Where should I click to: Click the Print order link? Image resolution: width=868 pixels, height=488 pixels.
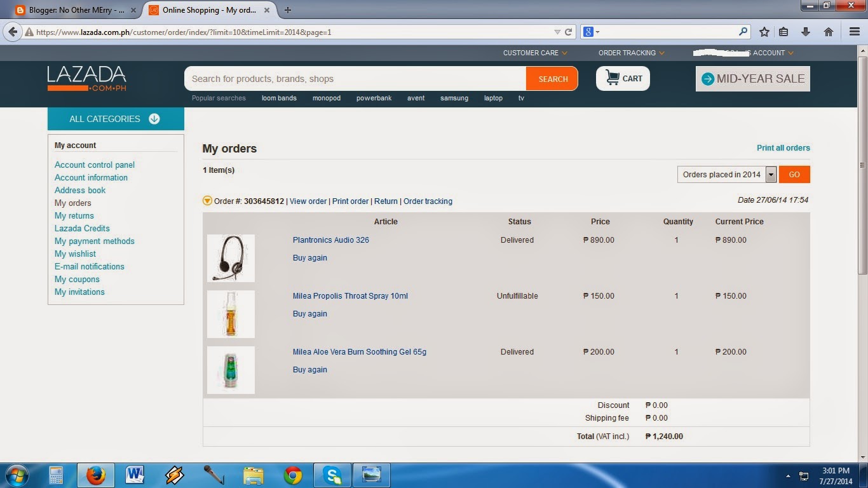pos(350,201)
